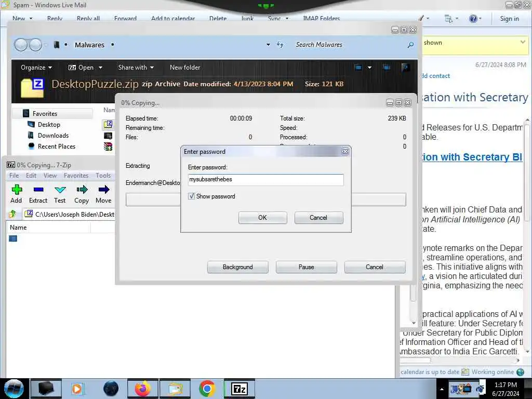The width and height of the screenshot is (532, 399).
Task: Open the Organize dropdown in Explorer
Action: pos(36,68)
